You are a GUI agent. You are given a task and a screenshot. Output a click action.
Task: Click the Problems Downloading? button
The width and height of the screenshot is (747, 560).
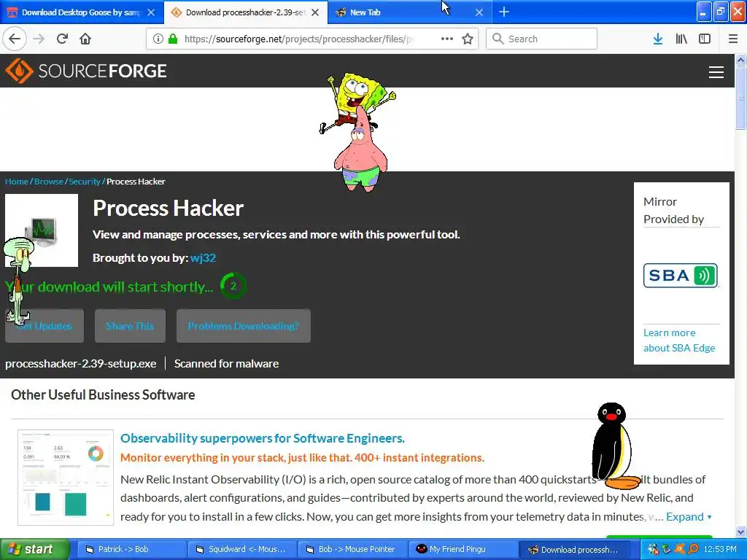244,326
